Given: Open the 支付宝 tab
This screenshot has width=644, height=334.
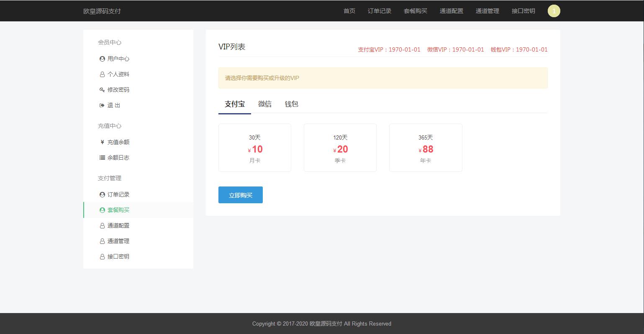Looking at the screenshot, I should click(x=234, y=104).
